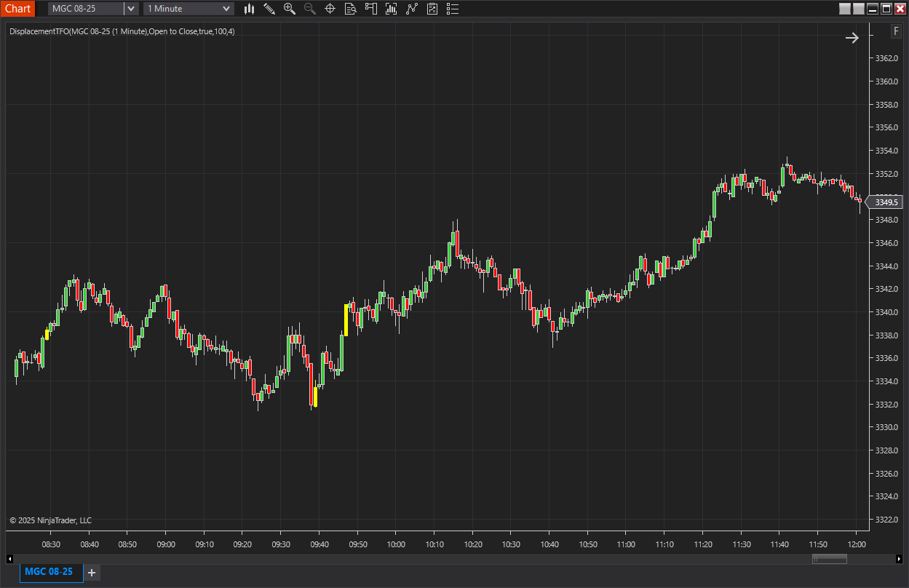Click the MGC 08-25 instrument input field
Viewport: 909px width, 588px height.
[87, 9]
